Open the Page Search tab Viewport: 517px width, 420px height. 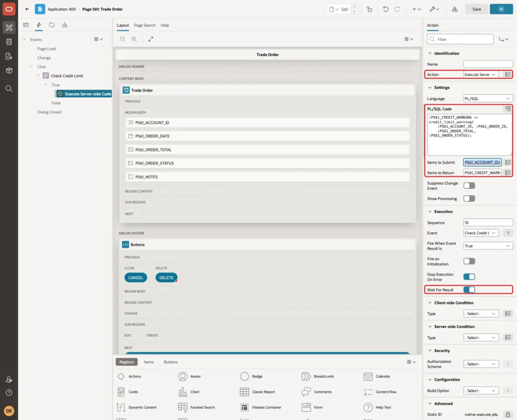[144, 25]
